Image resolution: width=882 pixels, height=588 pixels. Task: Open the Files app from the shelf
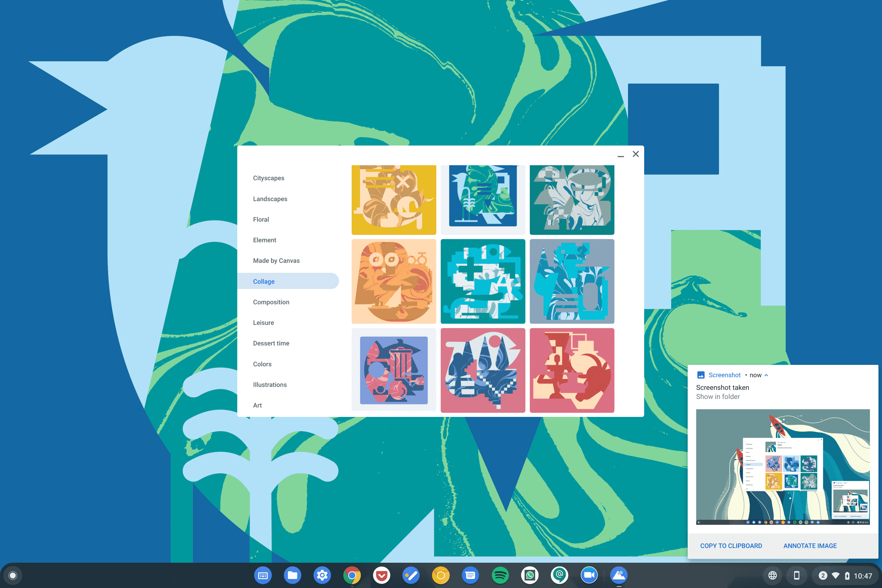point(293,575)
